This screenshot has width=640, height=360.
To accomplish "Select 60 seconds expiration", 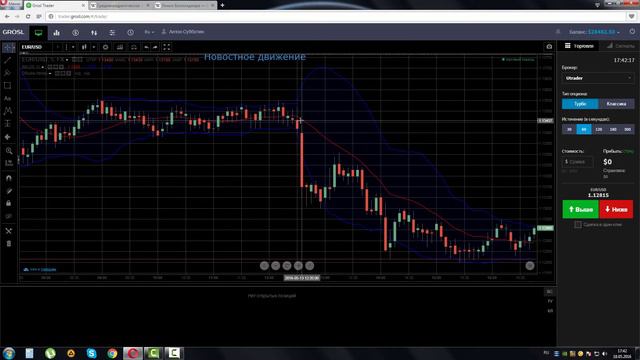I will coord(584,129).
